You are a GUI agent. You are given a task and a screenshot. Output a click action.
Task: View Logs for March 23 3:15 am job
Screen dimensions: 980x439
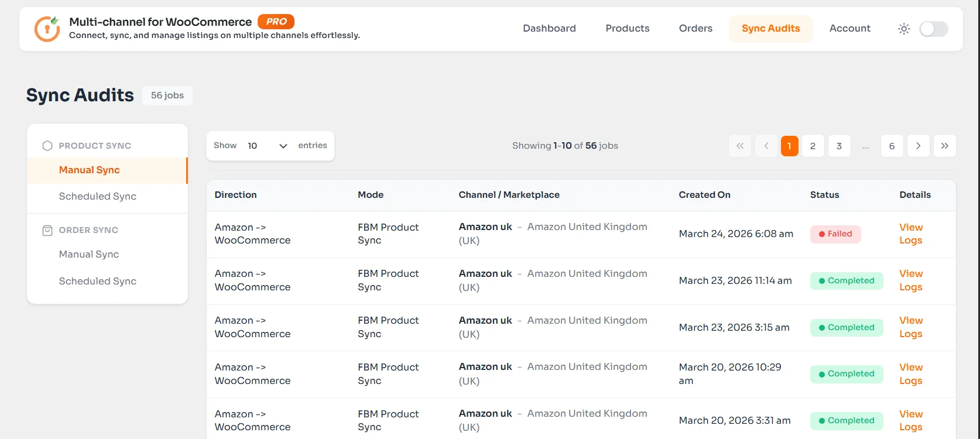coord(911,327)
